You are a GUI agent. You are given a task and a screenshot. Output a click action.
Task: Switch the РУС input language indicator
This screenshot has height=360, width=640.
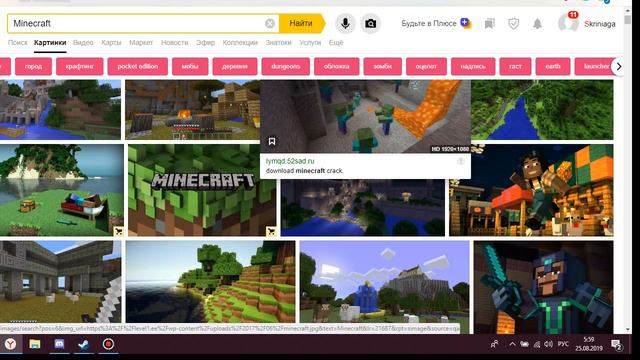[x=563, y=344]
